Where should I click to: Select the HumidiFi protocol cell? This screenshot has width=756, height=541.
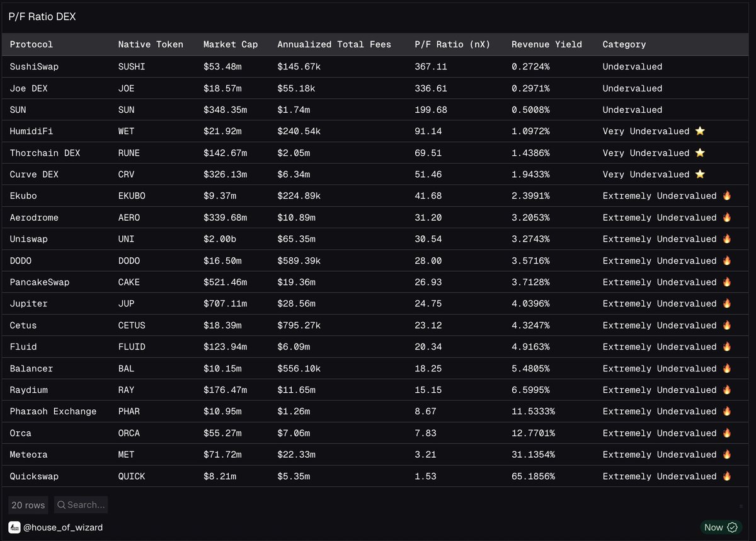pos(31,131)
